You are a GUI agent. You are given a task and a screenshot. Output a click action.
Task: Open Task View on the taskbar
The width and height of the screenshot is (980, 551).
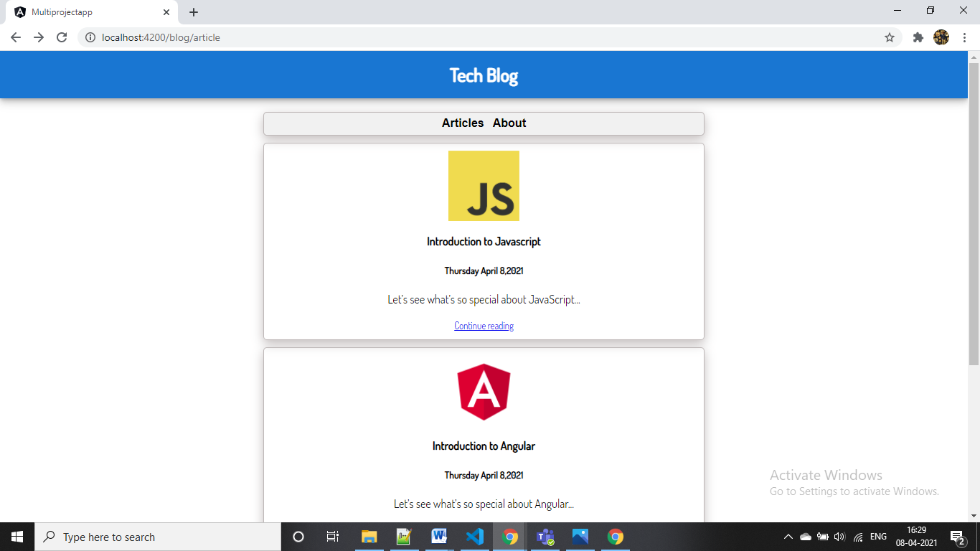(x=333, y=537)
